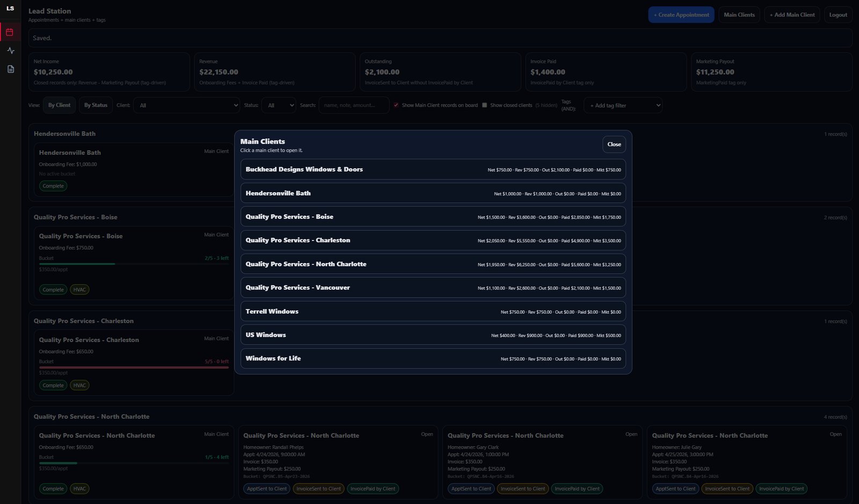This screenshot has height=504, width=859.
Task: Open Quality Pro Services - Vancouver in list
Action: [x=433, y=288]
